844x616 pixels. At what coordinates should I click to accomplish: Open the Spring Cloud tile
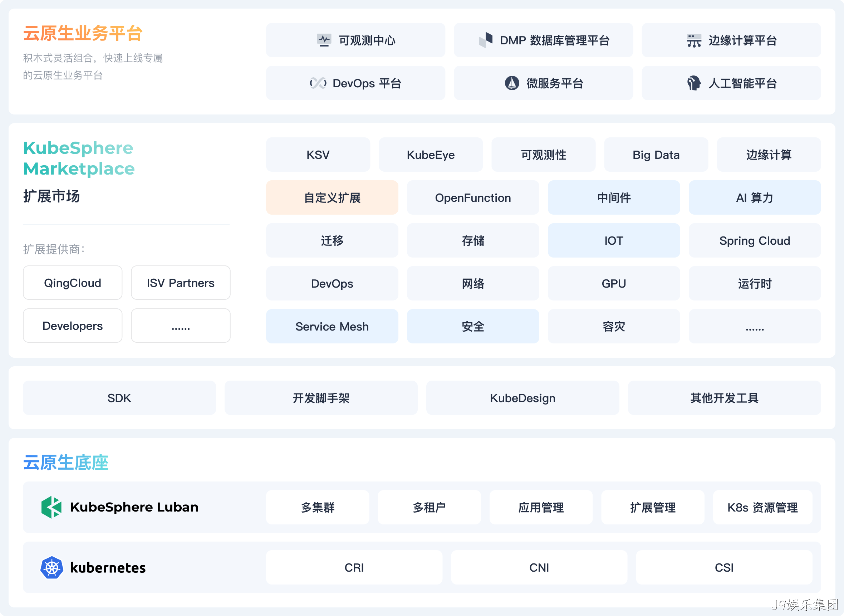click(x=755, y=240)
